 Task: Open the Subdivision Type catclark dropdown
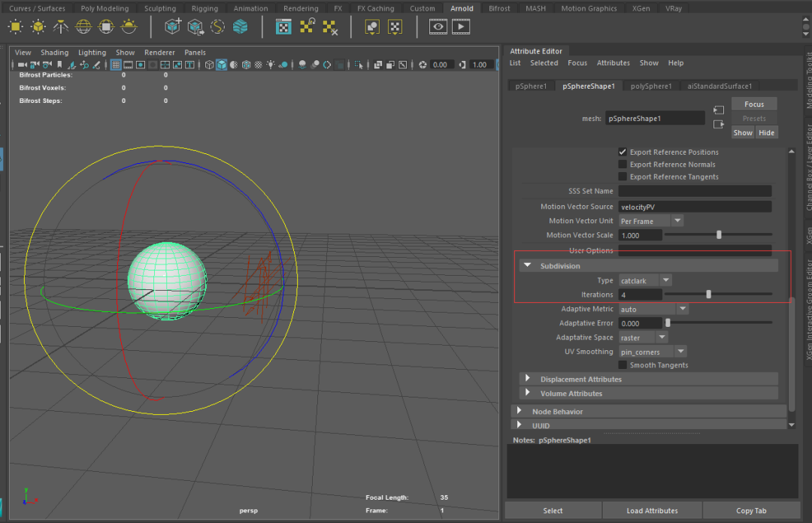[x=645, y=280]
